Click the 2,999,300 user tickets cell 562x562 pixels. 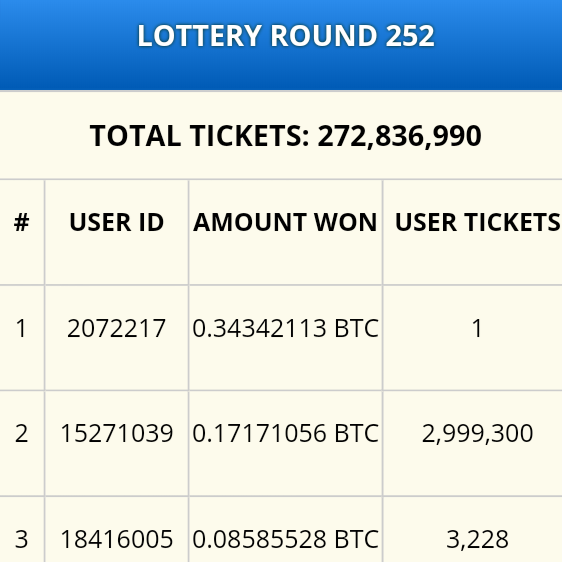click(x=477, y=434)
